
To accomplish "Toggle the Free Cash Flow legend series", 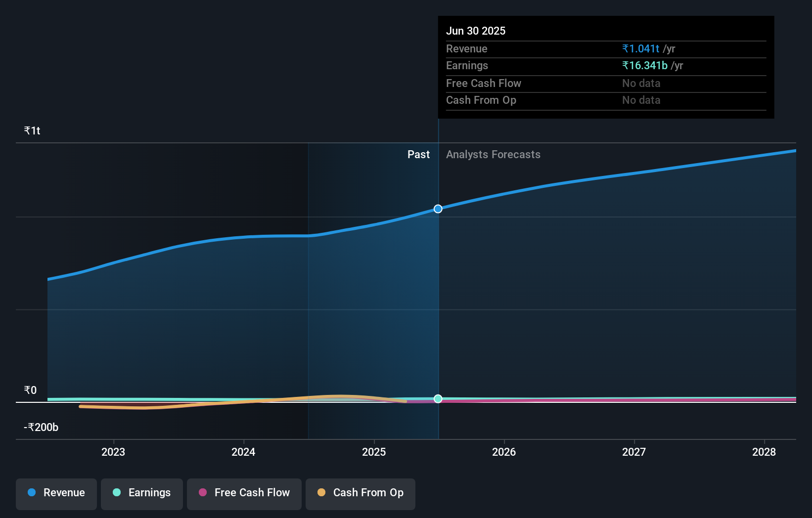I will coord(244,494).
